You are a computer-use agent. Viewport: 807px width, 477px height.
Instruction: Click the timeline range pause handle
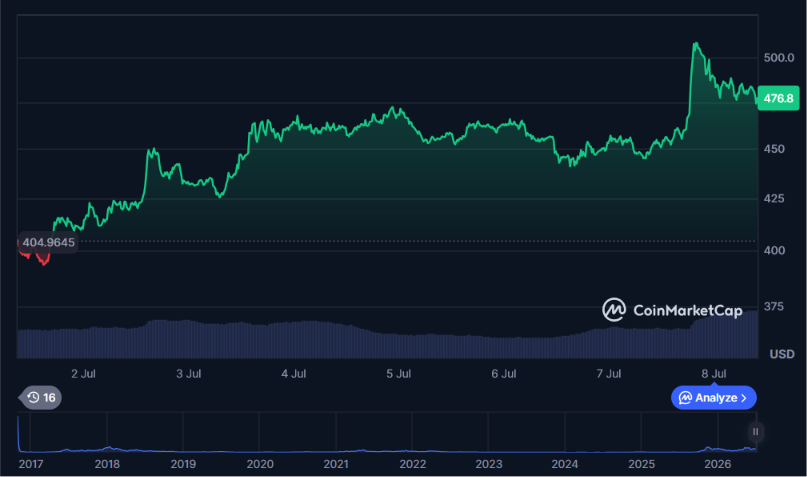755,432
